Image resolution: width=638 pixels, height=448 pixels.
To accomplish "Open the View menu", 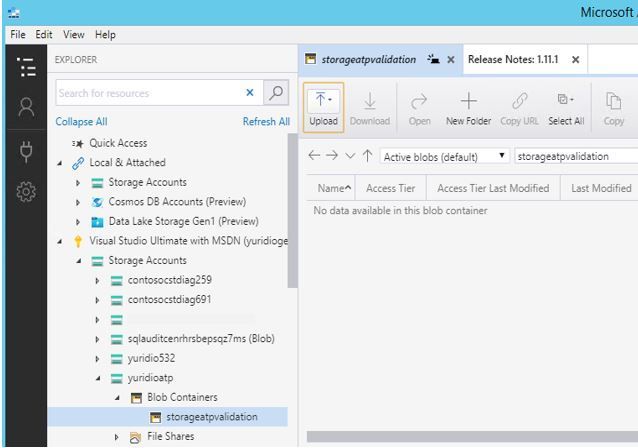I will tap(74, 35).
